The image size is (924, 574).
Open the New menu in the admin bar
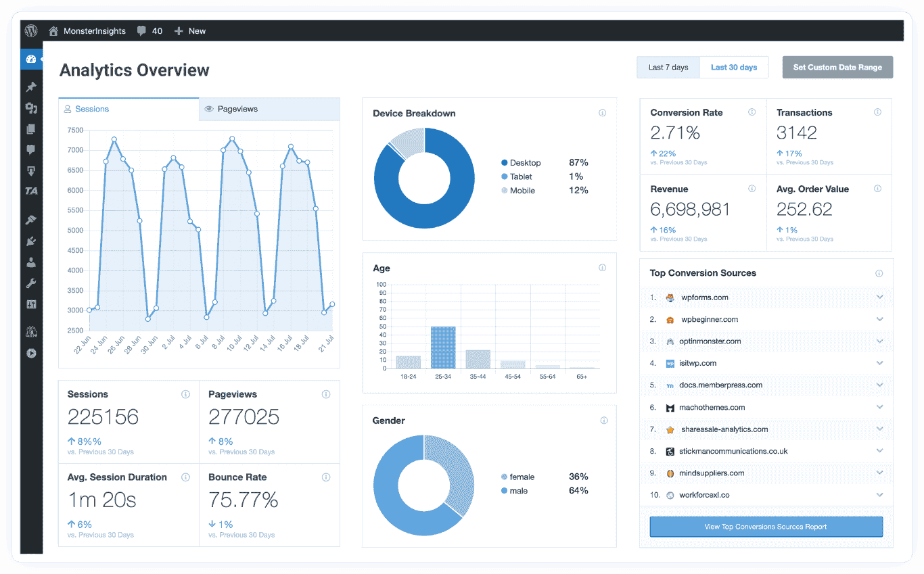[x=190, y=30]
